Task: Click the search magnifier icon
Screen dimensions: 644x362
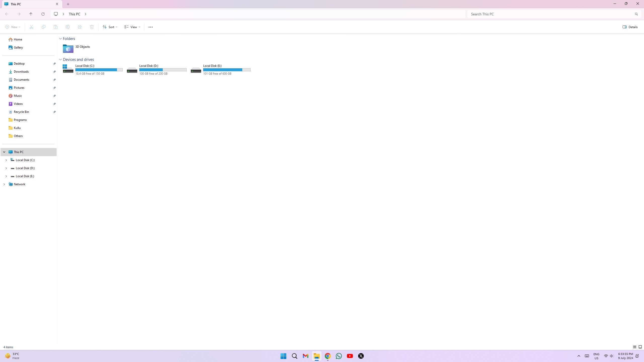Action: (x=636, y=14)
